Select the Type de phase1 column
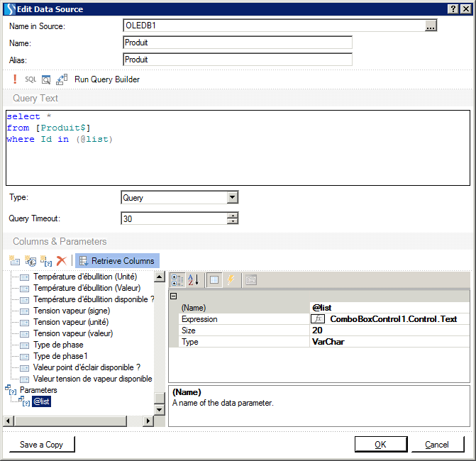476x461 pixels. tap(60, 356)
